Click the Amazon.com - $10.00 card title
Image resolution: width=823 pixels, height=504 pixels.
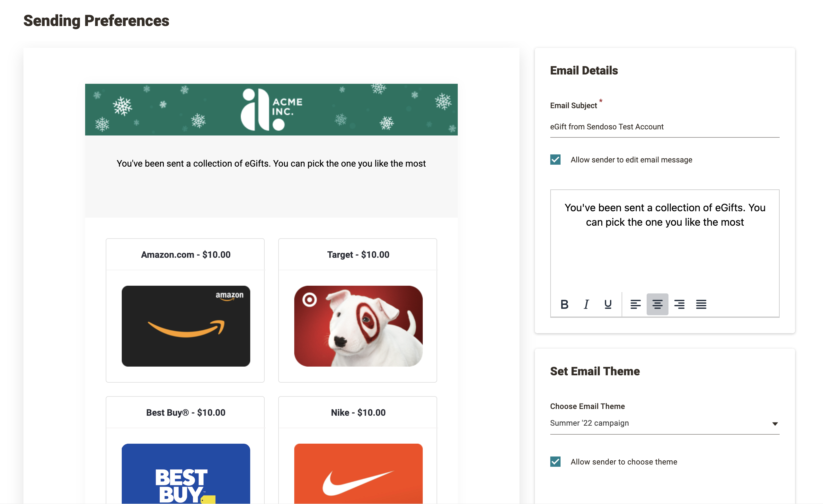(186, 255)
